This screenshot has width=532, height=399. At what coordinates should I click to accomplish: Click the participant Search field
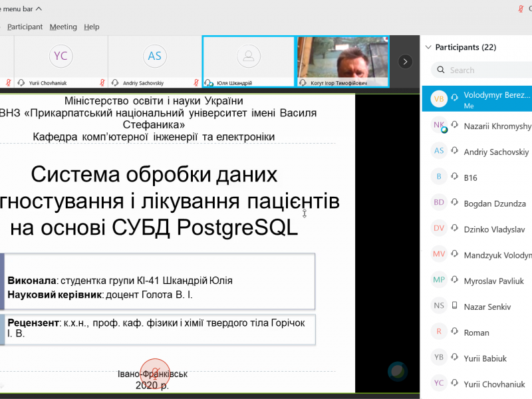[x=489, y=70]
